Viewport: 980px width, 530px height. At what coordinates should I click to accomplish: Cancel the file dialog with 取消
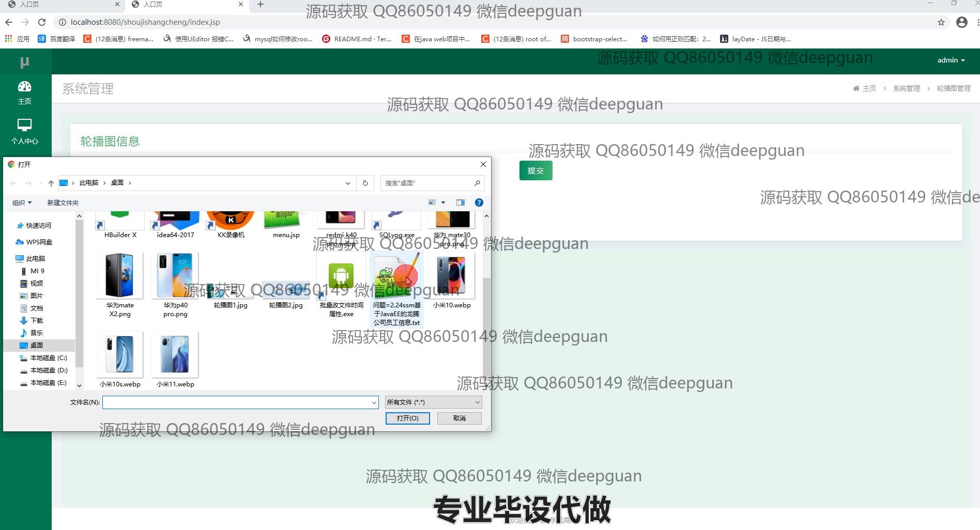(x=459, y=418)
